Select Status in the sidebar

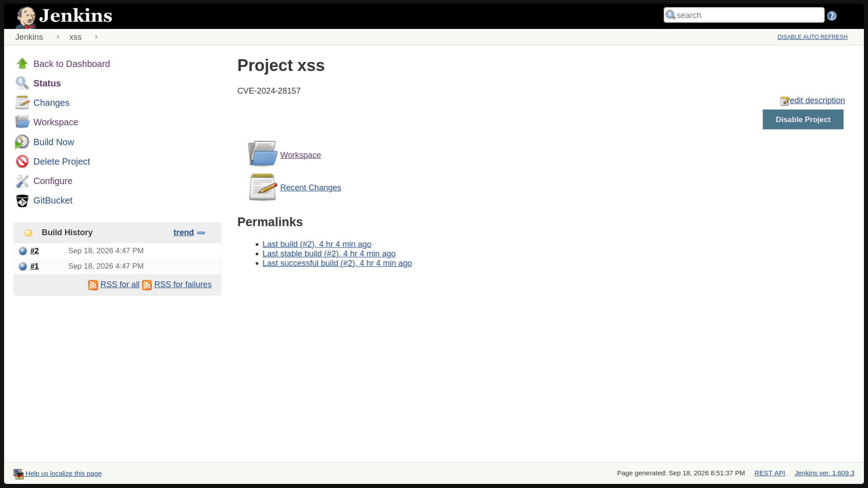click(x=47, y=83)
